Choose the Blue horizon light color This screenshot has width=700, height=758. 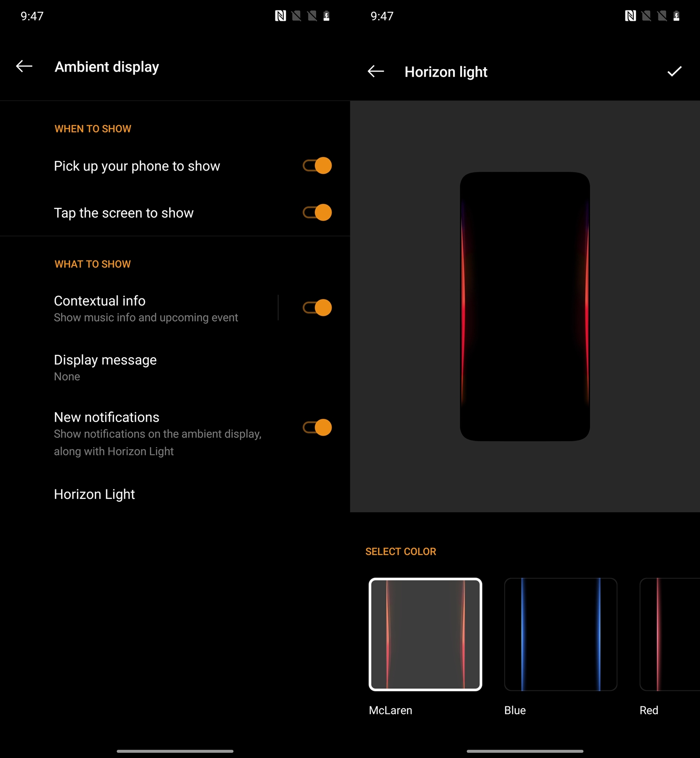pyautogui.click(x=561, y=634)
